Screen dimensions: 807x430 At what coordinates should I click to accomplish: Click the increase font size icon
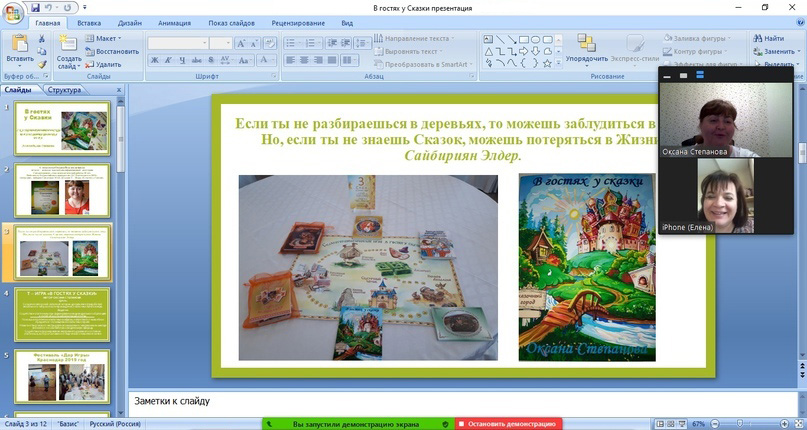pyautogui.click(x=241, y=44)
